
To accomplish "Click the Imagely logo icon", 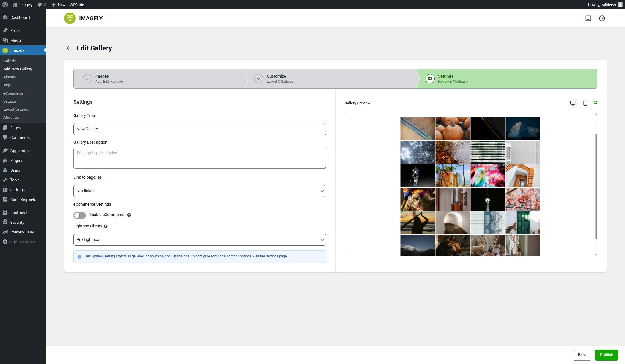I will tap(70, 18).
